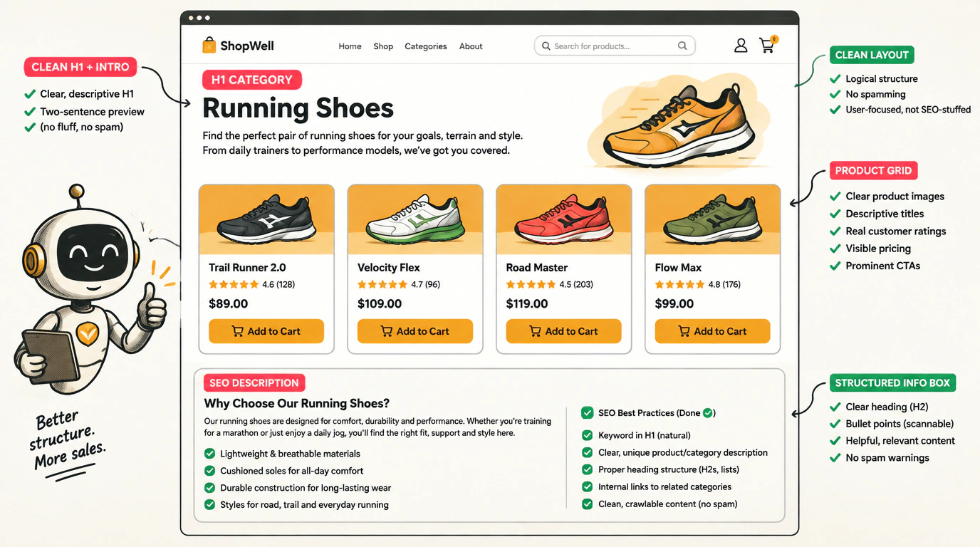Click the check icon beside Cushioned soles
The width and height of the screenshot is (980, 547).
point(210,471)
